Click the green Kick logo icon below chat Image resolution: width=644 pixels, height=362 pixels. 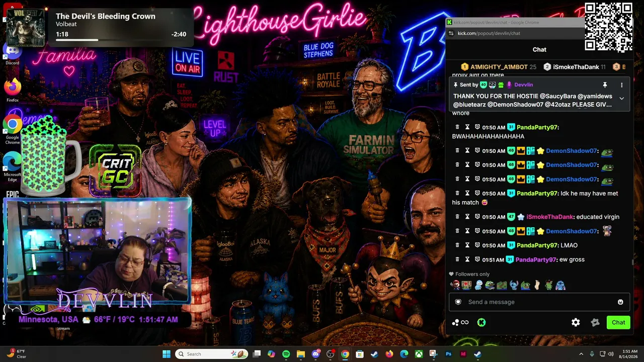(x=481, y=322)
